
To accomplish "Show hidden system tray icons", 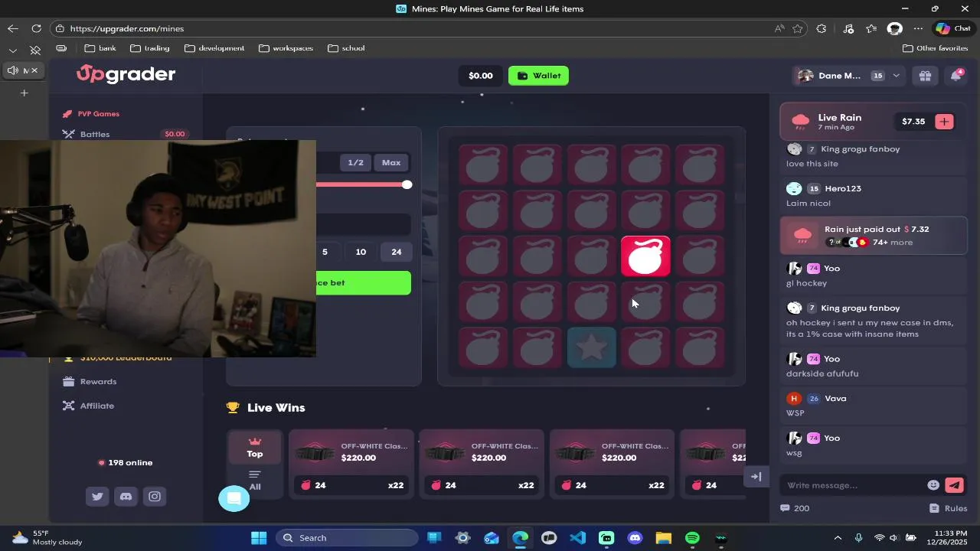I will click(838, 538).
